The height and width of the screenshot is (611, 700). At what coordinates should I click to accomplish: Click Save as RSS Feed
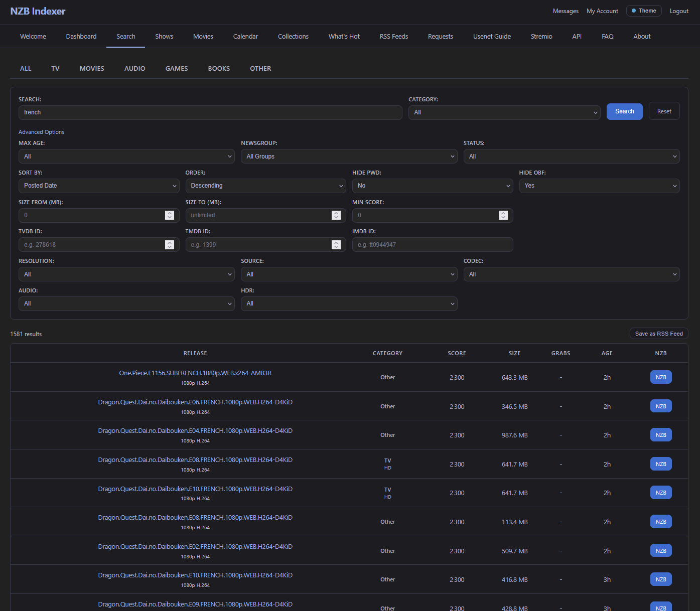click(x=658, y=334)
